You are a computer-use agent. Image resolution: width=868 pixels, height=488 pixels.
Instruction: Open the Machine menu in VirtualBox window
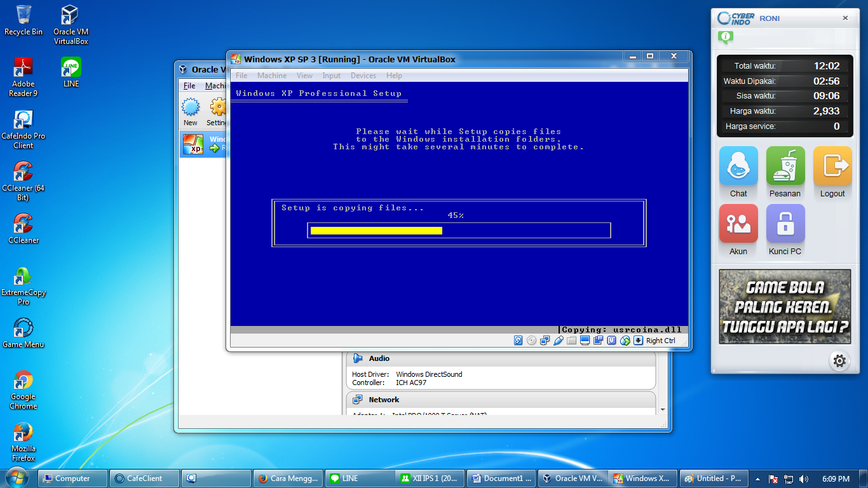point(271,75)
